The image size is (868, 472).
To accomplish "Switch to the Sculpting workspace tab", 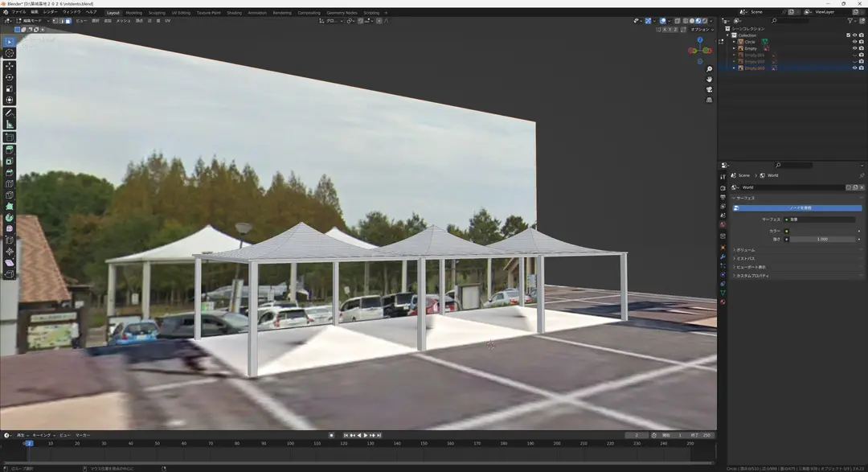I will tap(157, 13).
